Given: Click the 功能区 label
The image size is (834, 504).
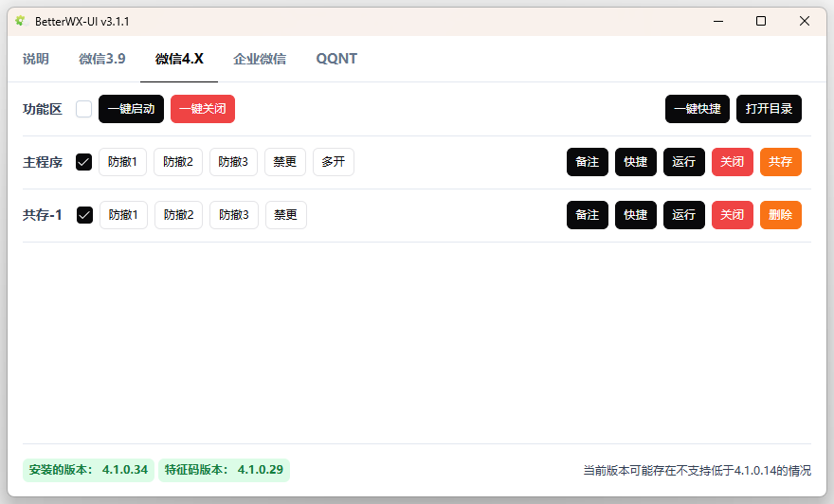Looking at the screenshot, I should coord(43,109).
